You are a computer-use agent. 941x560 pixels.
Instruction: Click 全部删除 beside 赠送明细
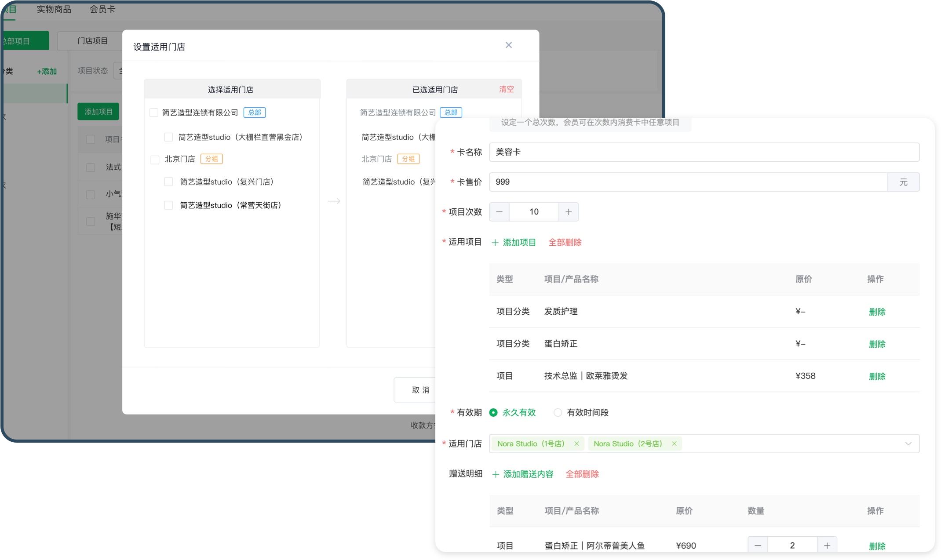click(x=582, y=474)
